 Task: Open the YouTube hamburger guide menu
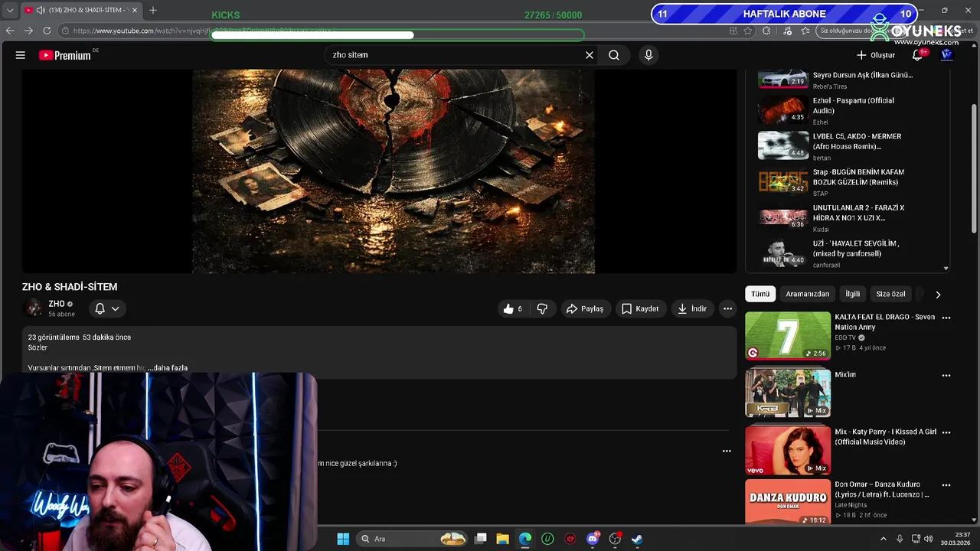click(x=21, y=55)
